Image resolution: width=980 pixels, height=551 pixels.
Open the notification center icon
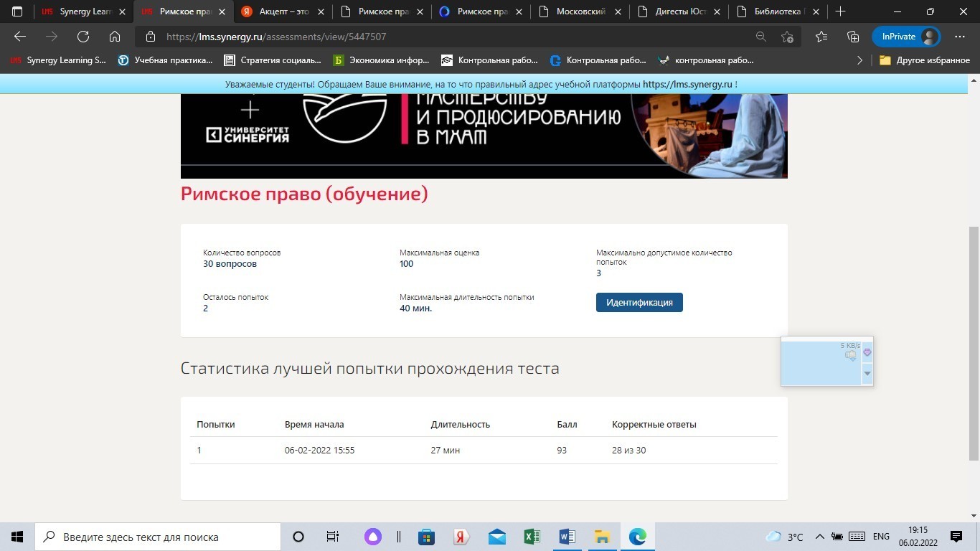[956, 537]
